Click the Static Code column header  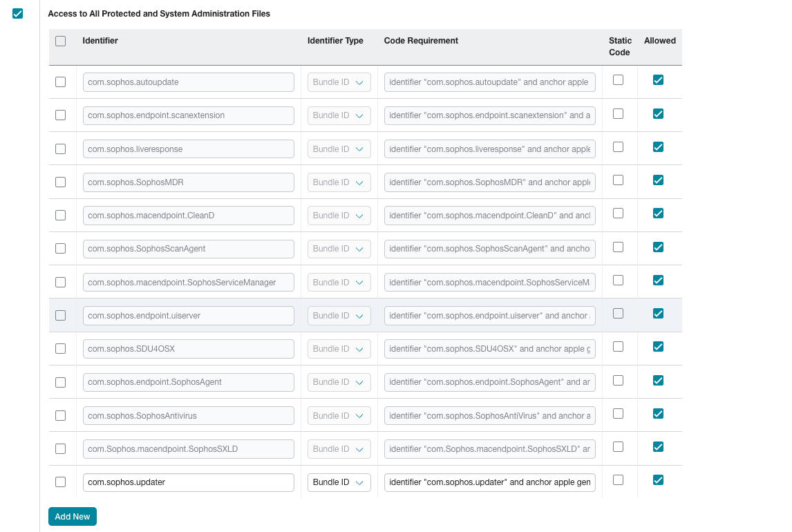pos(620,46)
